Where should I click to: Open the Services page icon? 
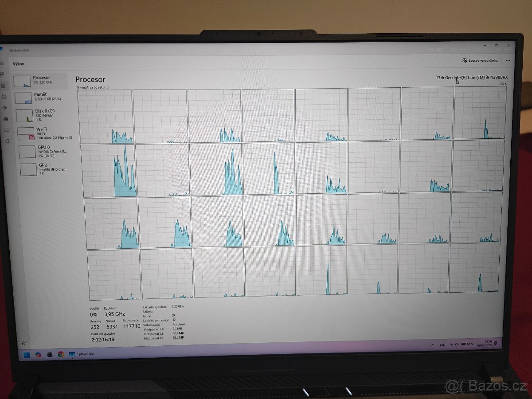pyautogui.click(x=8, y=141)
